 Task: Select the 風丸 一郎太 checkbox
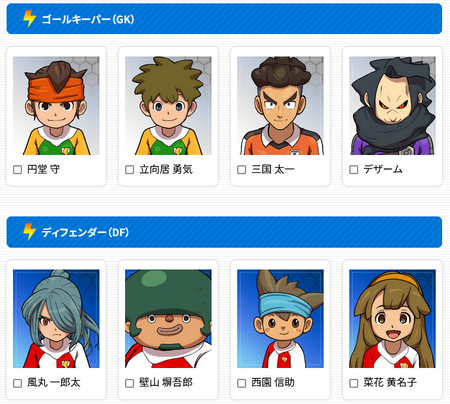(17, 383)
